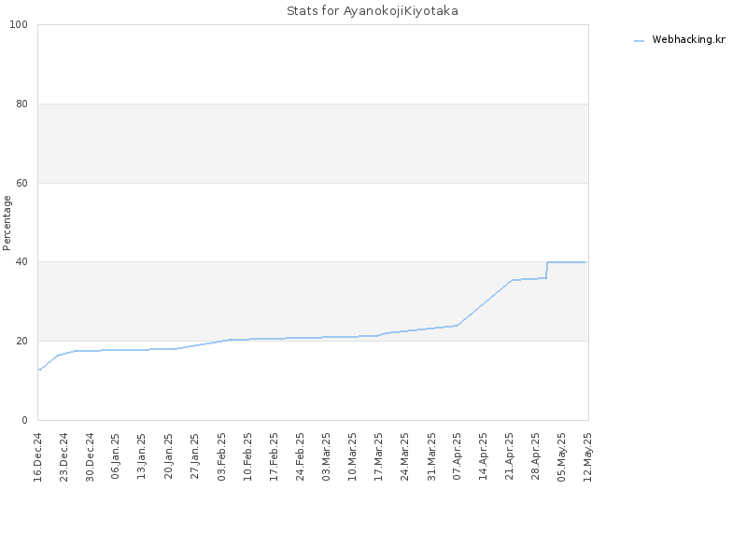The width and height of the screenshot is (747, 560).
Task: Click the 40 value on y-axis
Action: [21, 262]
